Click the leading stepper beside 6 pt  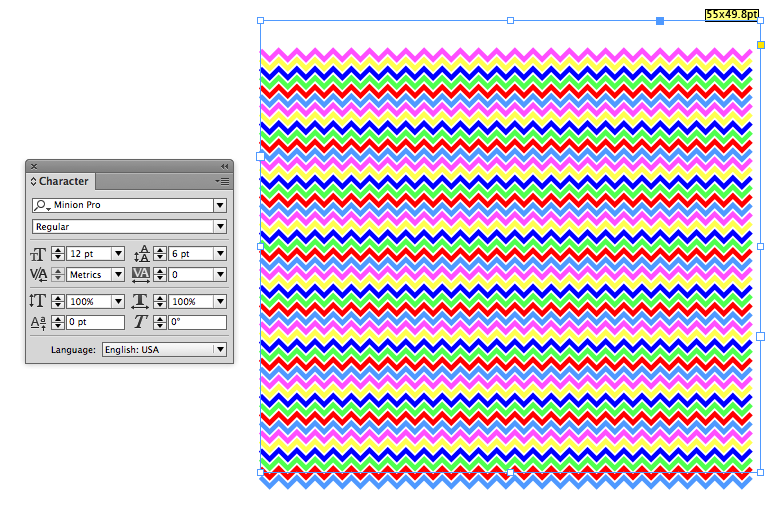click(x=160, y=254)
